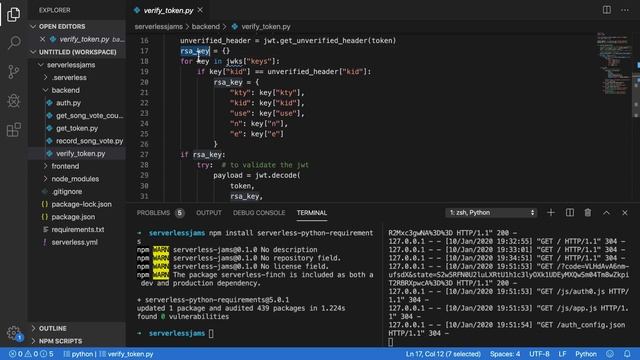Split the editor to the right
Viewport: 640px width, 360px height.
607,10
